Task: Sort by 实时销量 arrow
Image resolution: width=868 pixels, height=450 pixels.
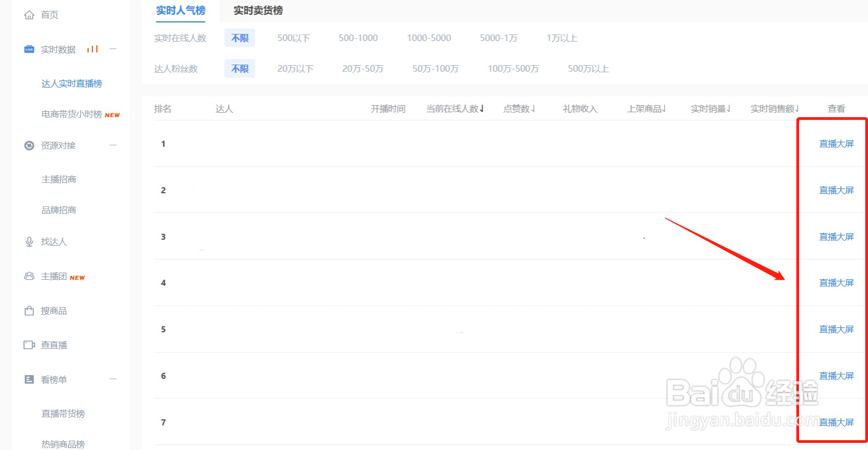Action: 729,108
